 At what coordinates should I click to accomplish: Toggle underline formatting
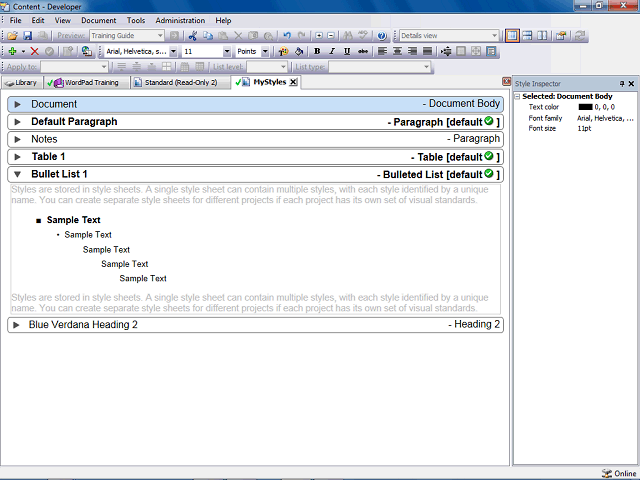[347, 51]
